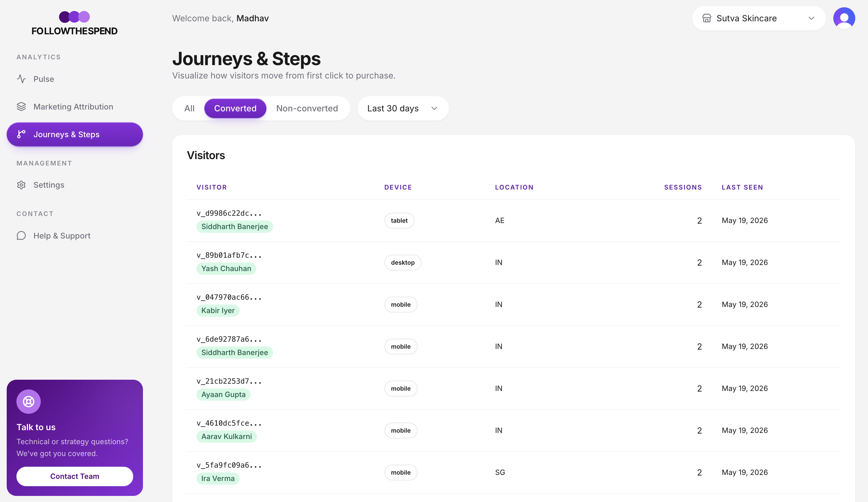
Task: Click last seen date in Ira Verma row
Action: [x=745, y=472]
